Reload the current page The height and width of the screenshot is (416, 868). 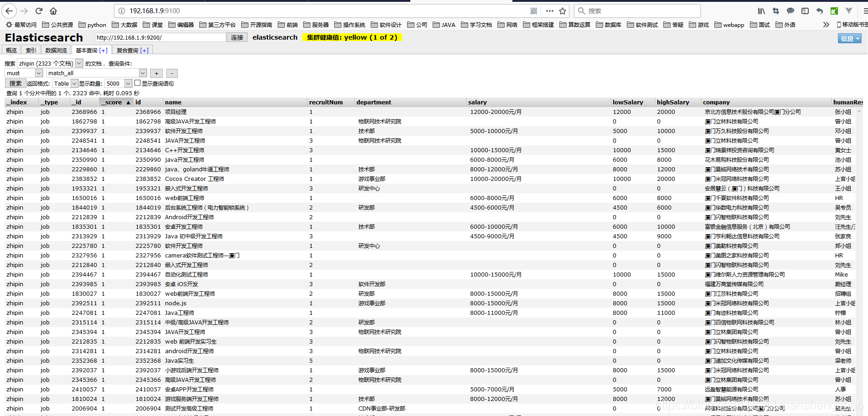pos(39,10)
